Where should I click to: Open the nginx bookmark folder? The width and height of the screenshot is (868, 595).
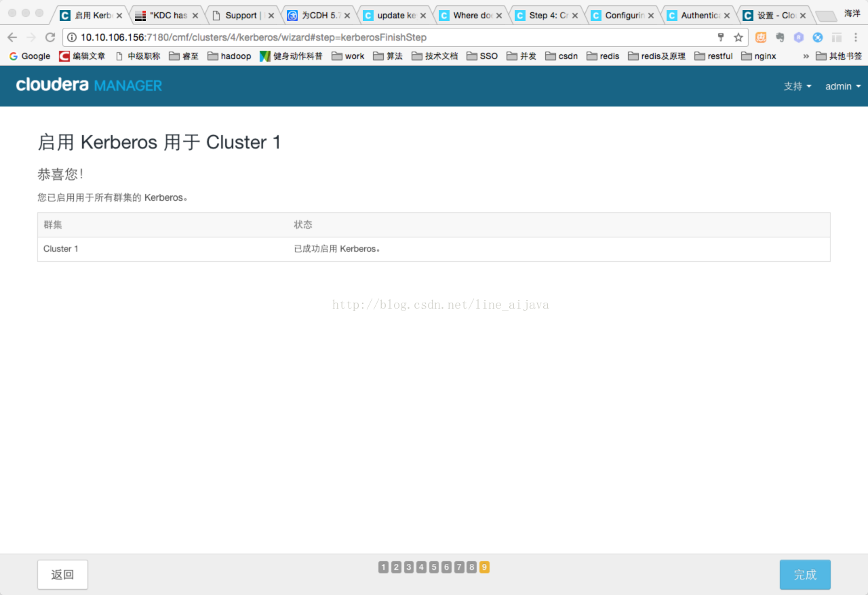coord(759,56)
